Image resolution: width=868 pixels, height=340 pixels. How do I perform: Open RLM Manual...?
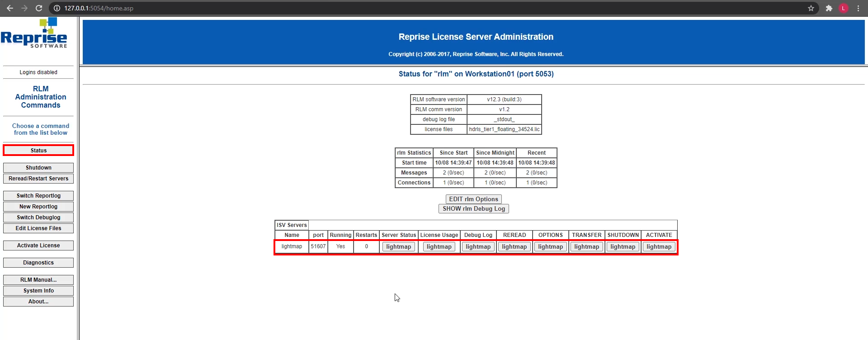point(38,280)
